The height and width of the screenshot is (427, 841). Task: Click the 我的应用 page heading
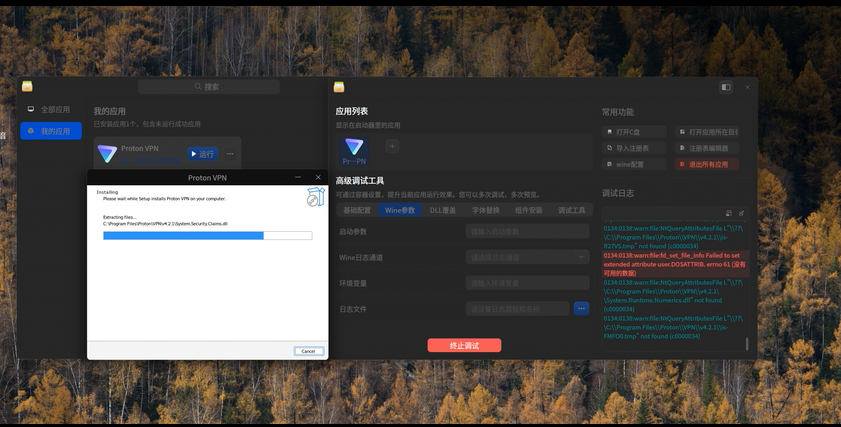pos(109,111)
